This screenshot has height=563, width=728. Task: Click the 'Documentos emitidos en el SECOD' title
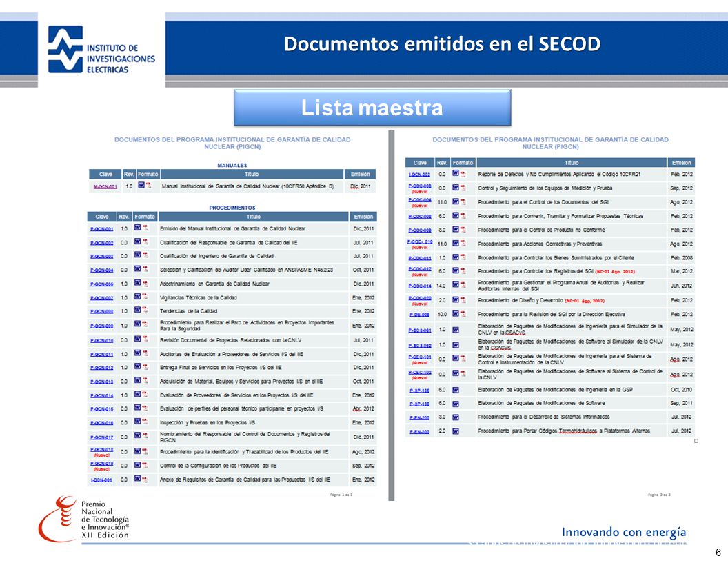(443, 43)
